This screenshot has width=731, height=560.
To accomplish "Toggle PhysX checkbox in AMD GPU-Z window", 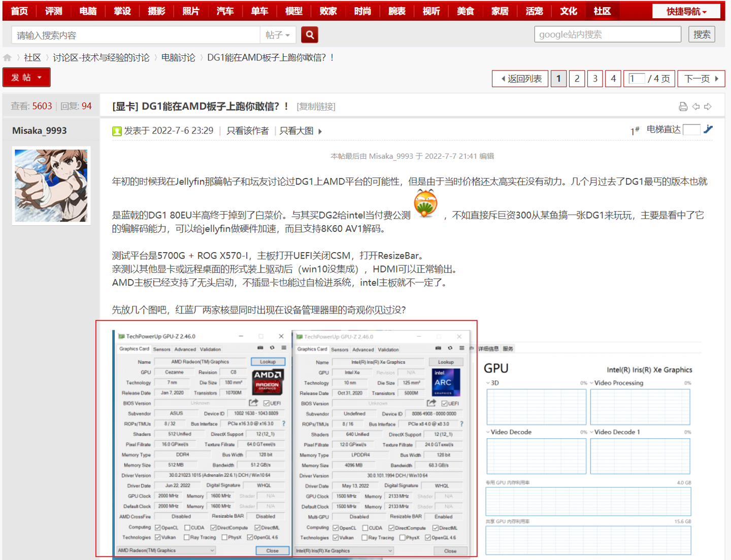I will [224, 537].
